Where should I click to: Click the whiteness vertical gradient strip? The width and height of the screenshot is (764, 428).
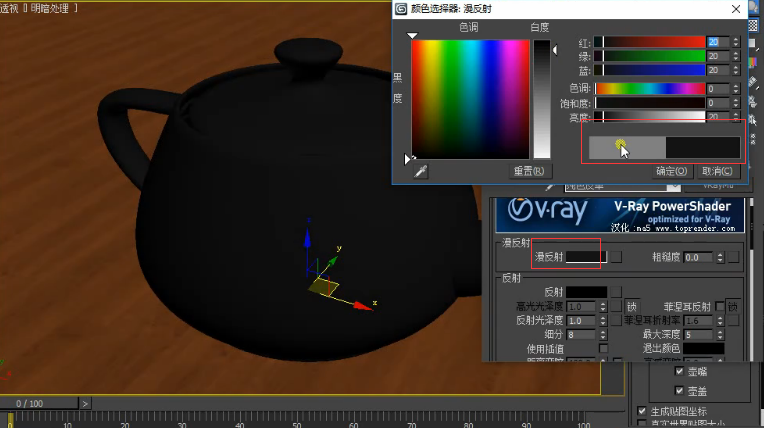[542, 99]
